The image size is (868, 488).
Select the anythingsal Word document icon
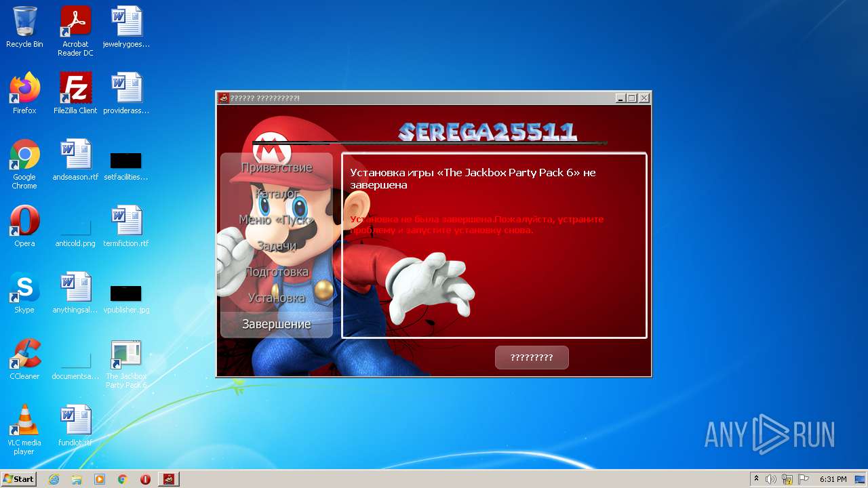(75, 292)
